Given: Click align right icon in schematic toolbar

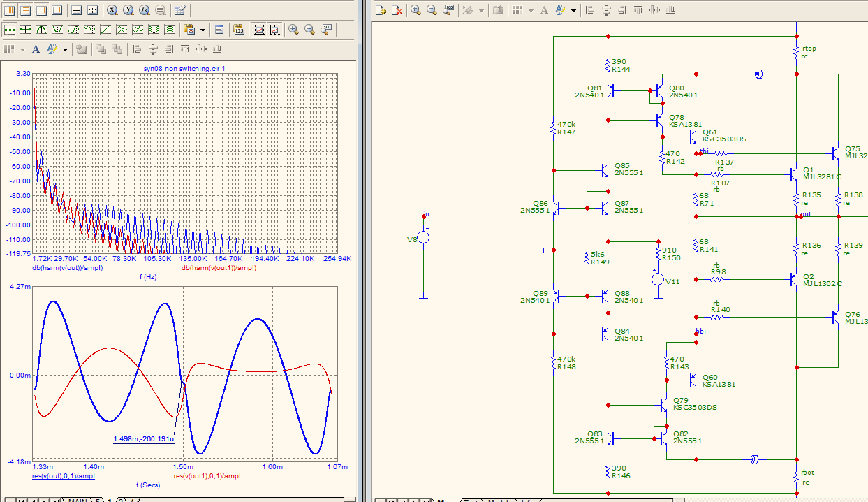Looking at the screenshot, I should [x=623, y=10].
